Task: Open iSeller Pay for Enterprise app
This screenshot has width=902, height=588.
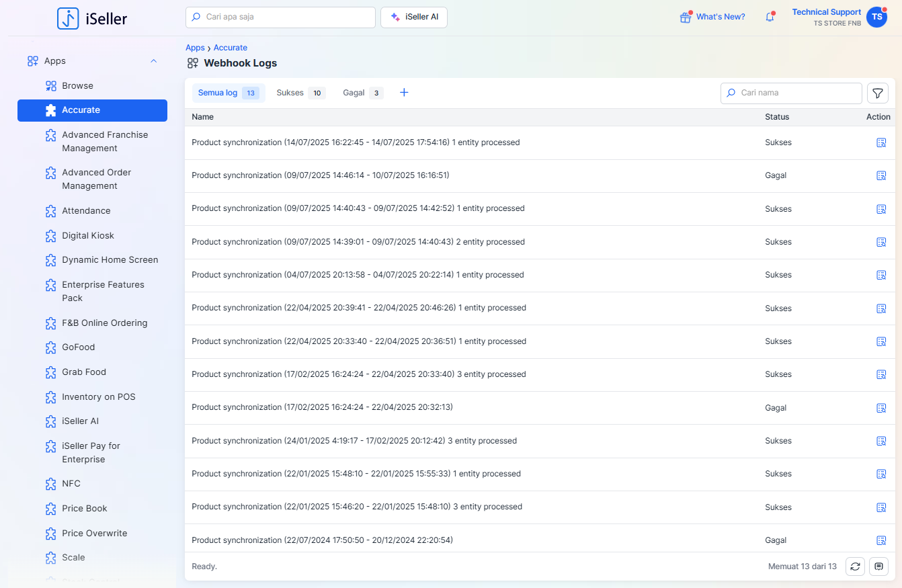Action: click(x=92, y=453)
